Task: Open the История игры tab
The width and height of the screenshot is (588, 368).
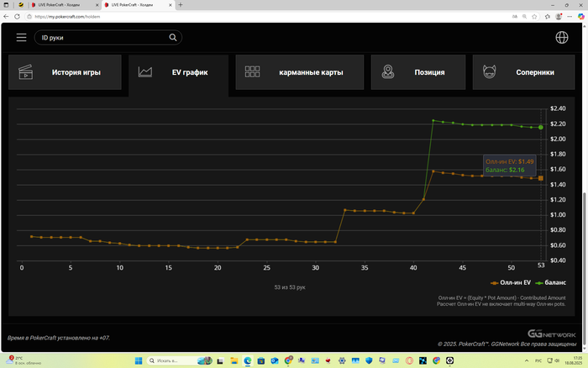Action: [x=65, y=72]
